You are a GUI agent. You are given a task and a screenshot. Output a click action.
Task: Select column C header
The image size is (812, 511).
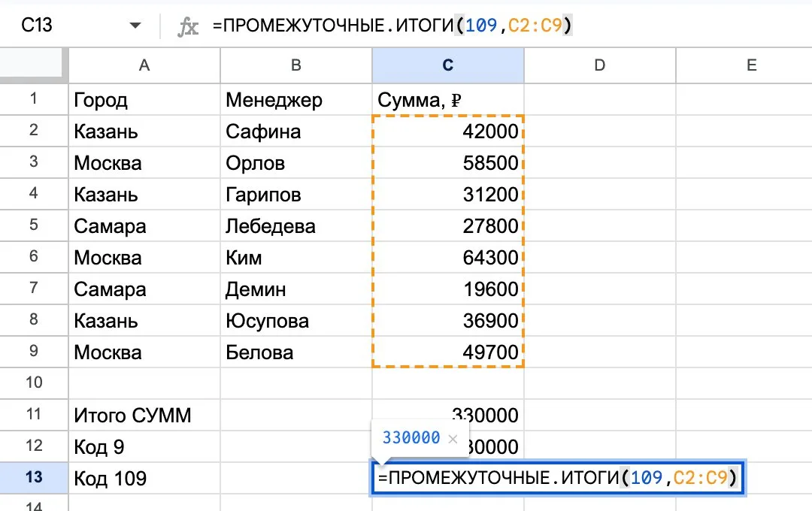click(x=448, y=65)
